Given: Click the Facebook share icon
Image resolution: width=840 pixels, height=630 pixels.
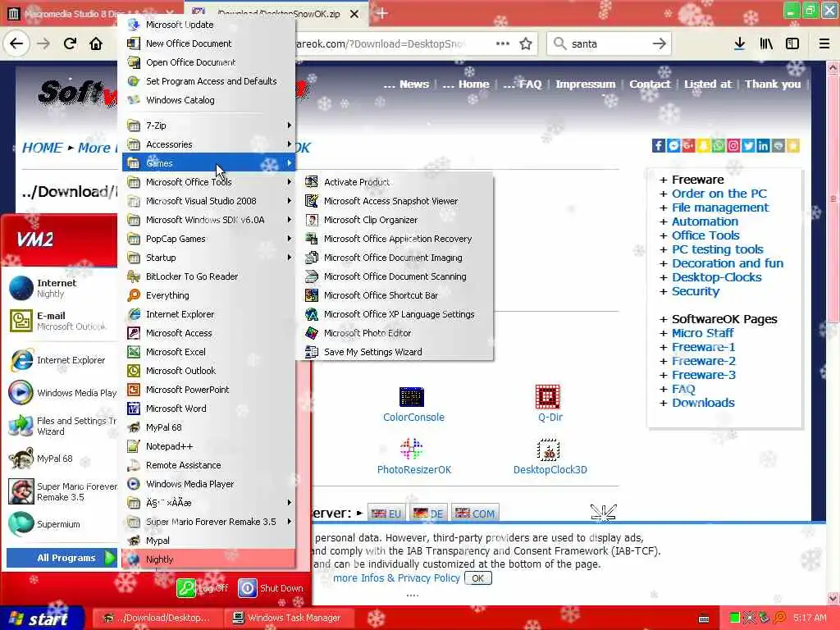Looking at the screenshot, I should 659,146.
